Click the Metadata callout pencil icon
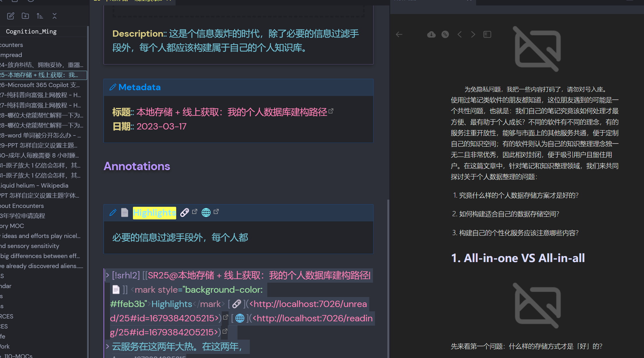Viewport: 644px width, 358px height. pos(113,87)
